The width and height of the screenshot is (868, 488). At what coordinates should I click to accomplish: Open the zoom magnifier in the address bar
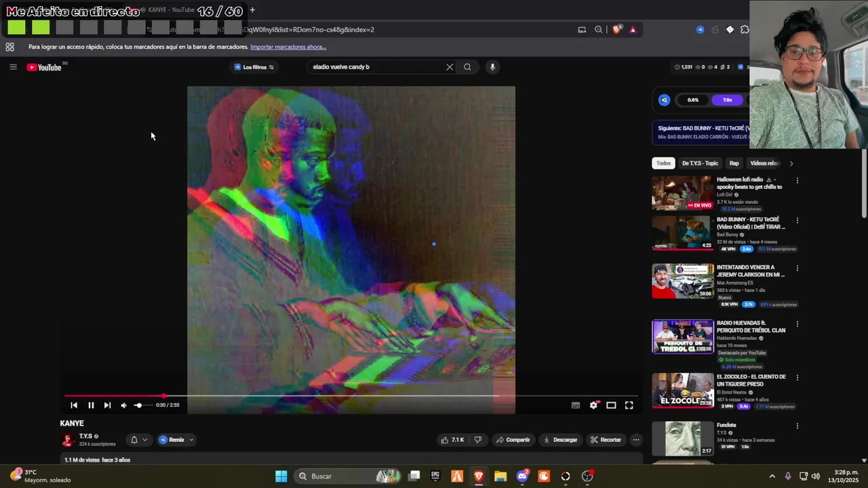[598, 30]
